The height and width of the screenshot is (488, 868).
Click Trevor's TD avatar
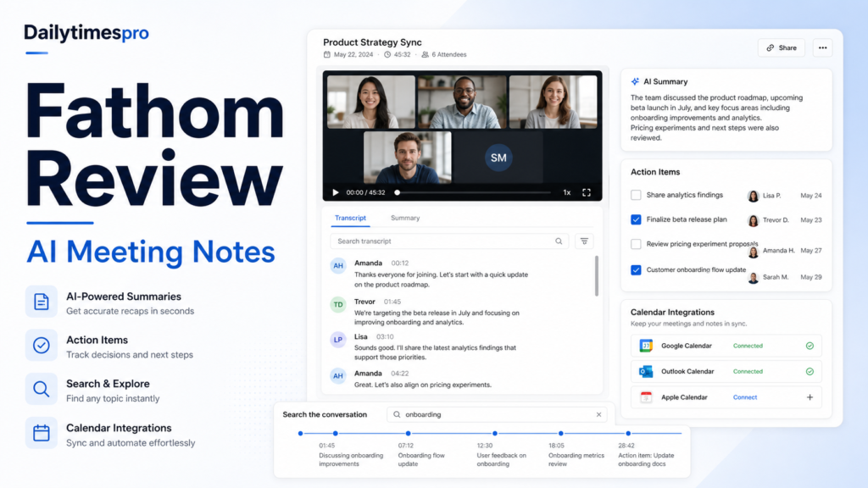[x=338, y=304]
